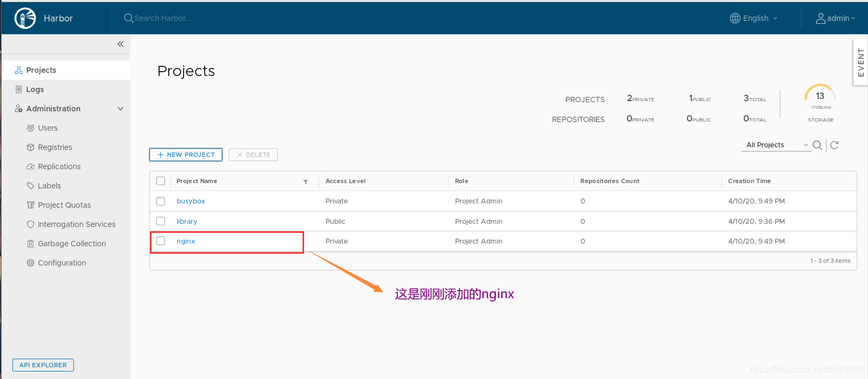
Task: Click the "1 - 3 of 3 items" pagination text
Action: (x=830, y=261)
